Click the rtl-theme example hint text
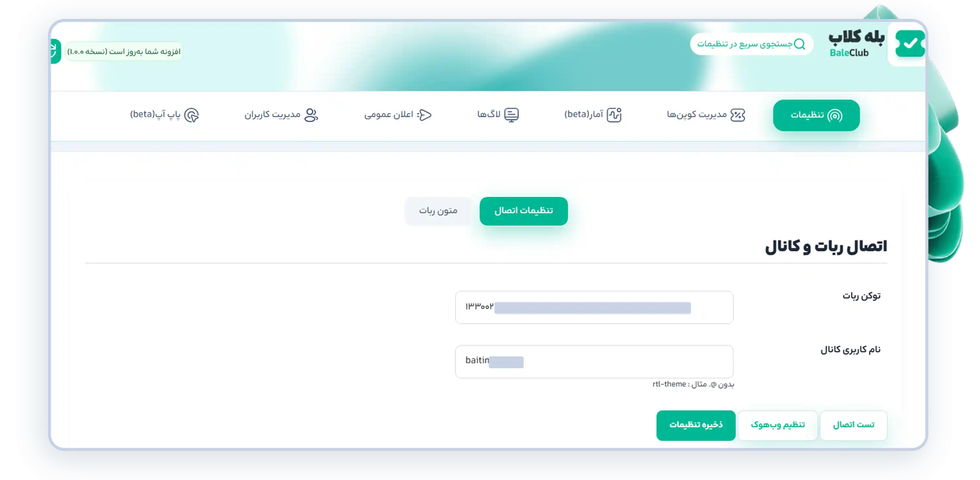This screenshot has height=480, width=980. (x=693, y=385)
